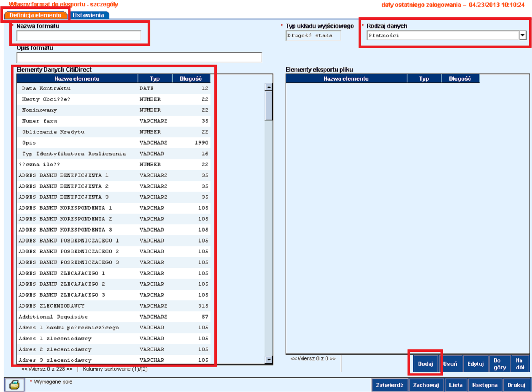532x392 pixels.
Task: Select ADRES BANKU POSREDNICZACEGO 2 row
Action: pos(113,252)
